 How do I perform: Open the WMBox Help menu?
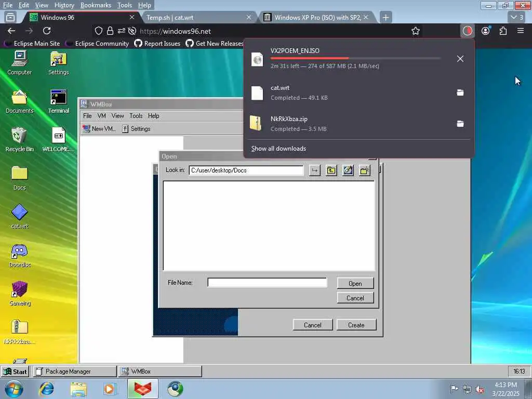tap(153, 116)
